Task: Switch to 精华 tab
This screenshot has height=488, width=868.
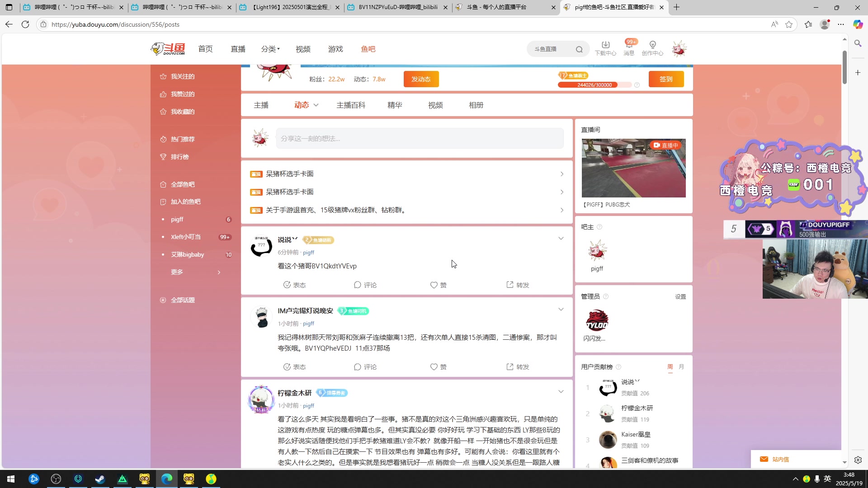Action: click(395, 105)
